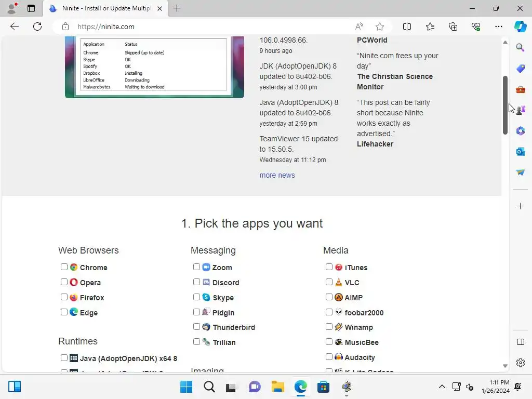Check the Opera checkbox

64,282
